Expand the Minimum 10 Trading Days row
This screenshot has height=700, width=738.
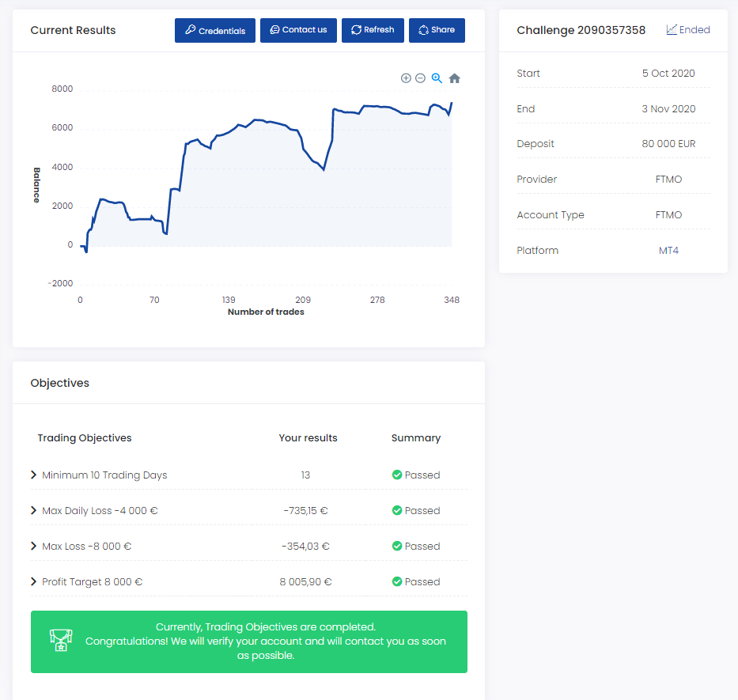click(34, 475)
